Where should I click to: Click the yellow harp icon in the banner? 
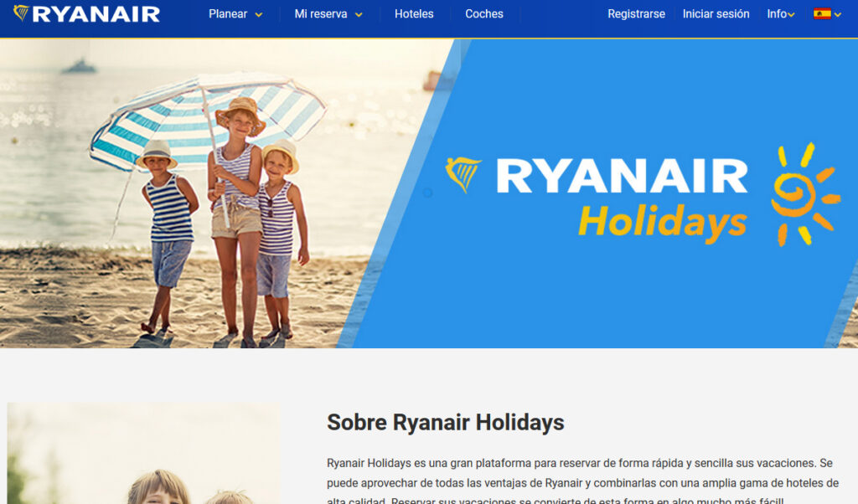(x=463, y=175)
